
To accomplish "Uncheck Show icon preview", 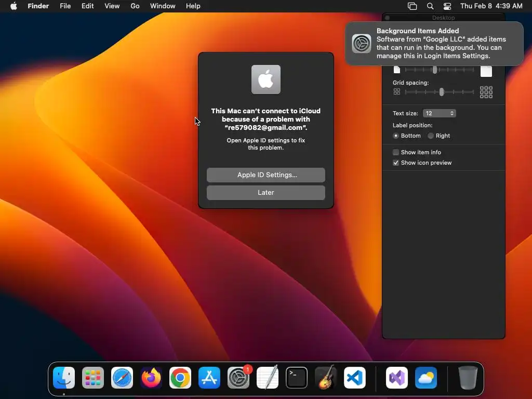I will [x=395, y=163].
